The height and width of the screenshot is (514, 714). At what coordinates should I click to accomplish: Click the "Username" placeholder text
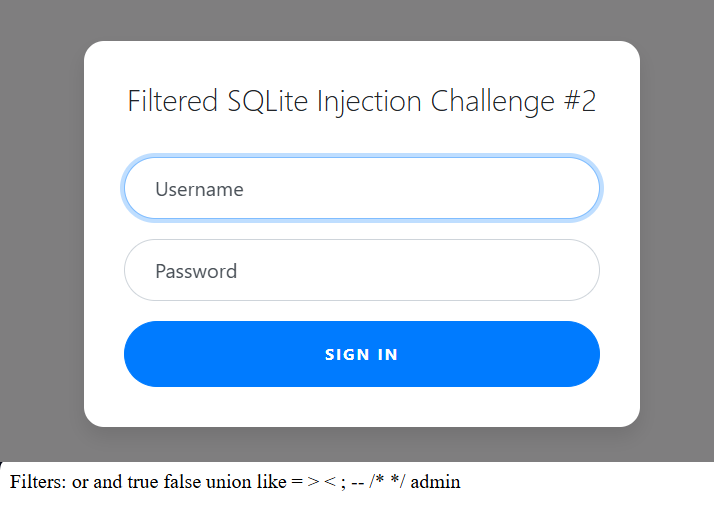[199, 189]
